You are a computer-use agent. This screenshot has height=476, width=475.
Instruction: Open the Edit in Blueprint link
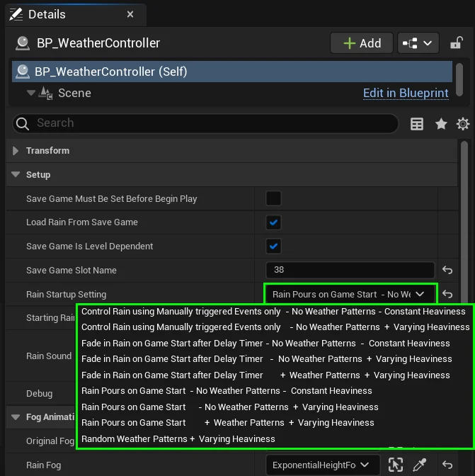(406, 93)
